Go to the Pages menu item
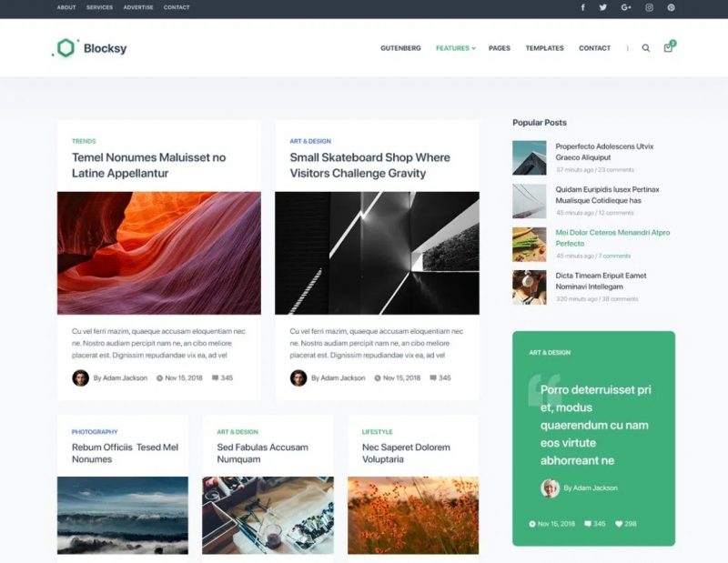 pyautogui.click(x=499, y=48)
